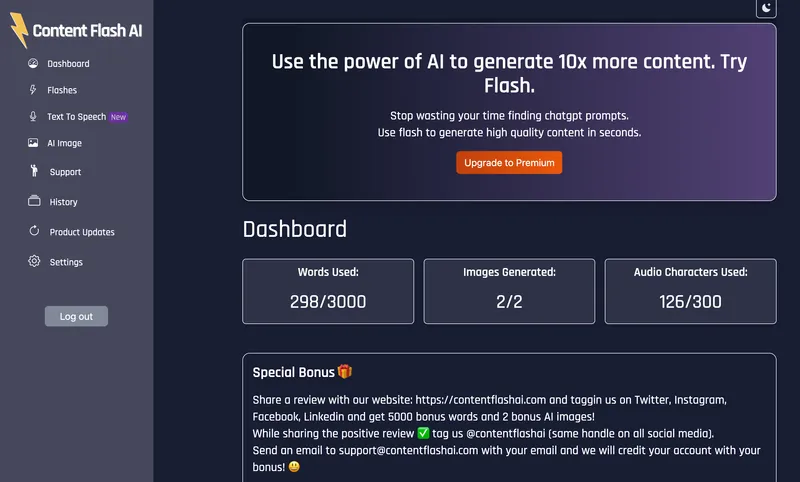The height and width of the screenshot is (482, 800).
Task: Open Product Updates in the sidebar
Action: coord(82,232)
